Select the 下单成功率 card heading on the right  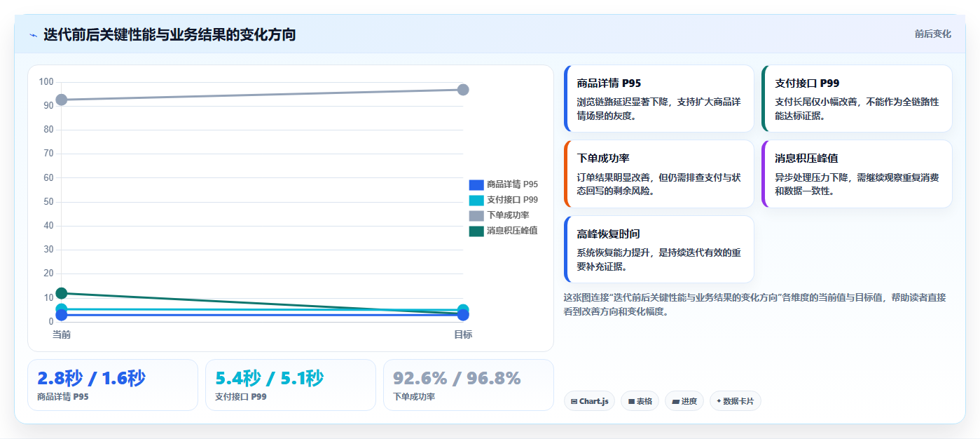[603, 158]
